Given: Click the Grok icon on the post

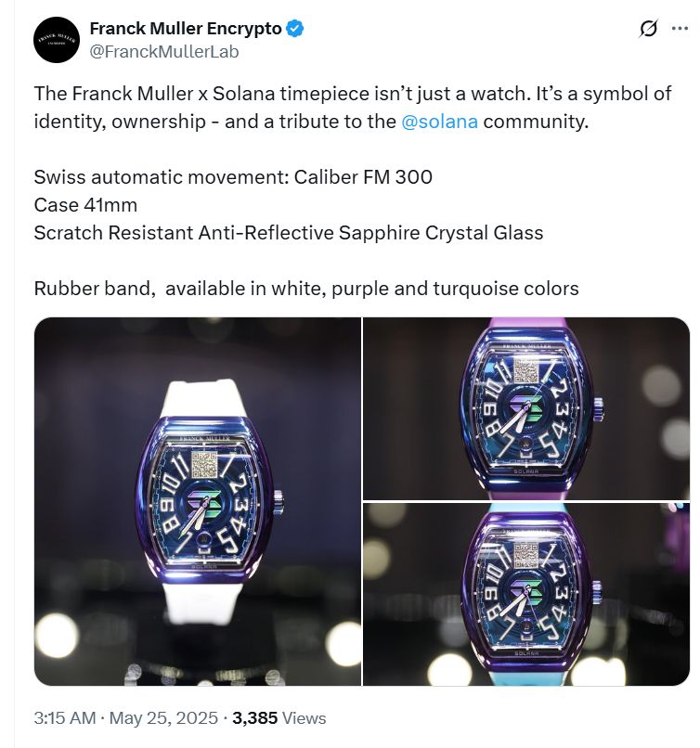Looking at the screenshot, I should (x=649, y=29).
